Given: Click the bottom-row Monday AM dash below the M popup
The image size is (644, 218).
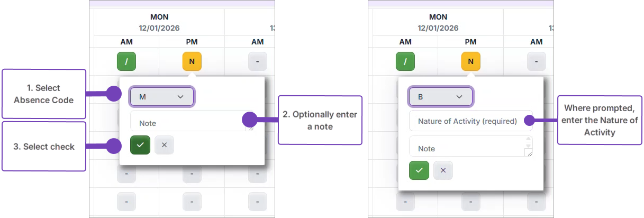Looking at the screenshot, I should (126, 202).
